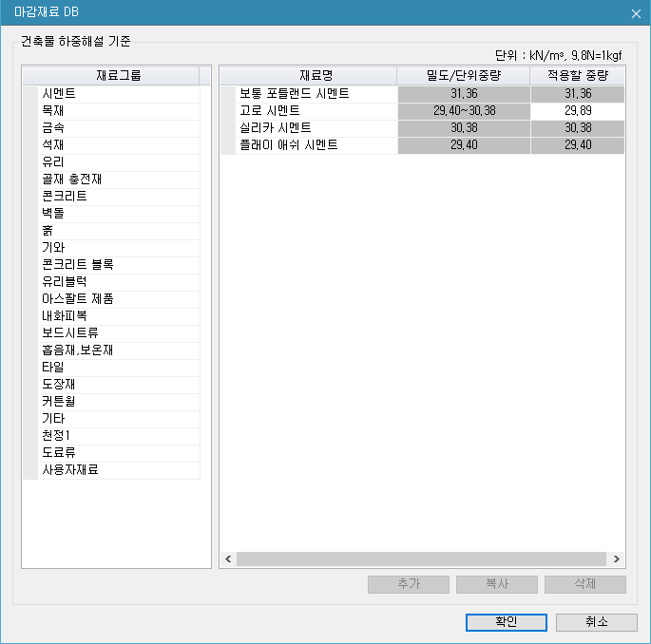Click density cell 29.40~30.38
Image resolution: width=651 pixels, height=644 pixels.
[464, 111]
